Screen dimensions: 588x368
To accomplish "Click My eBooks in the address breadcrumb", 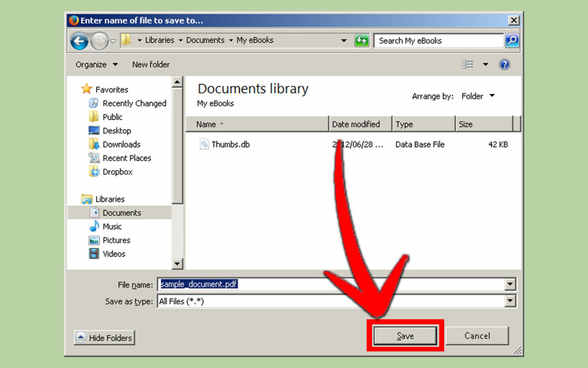I will click(255, 40).
